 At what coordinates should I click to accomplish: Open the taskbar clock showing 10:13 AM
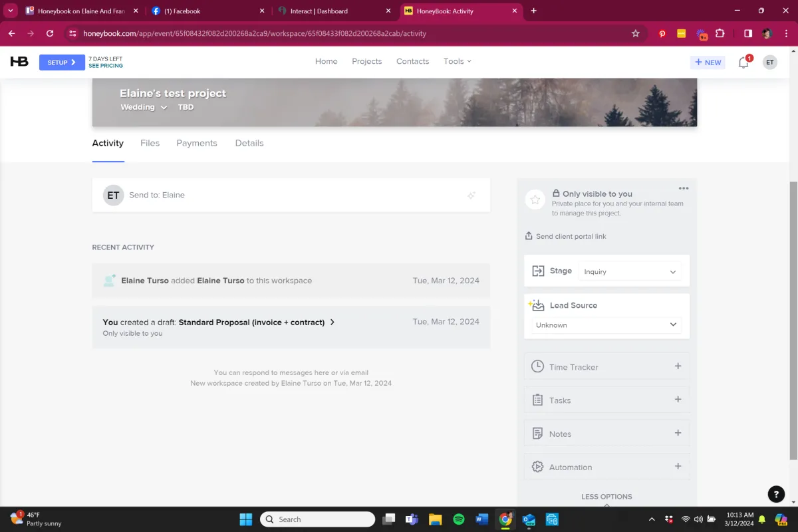pyautogui.click(x=739, y=519)
